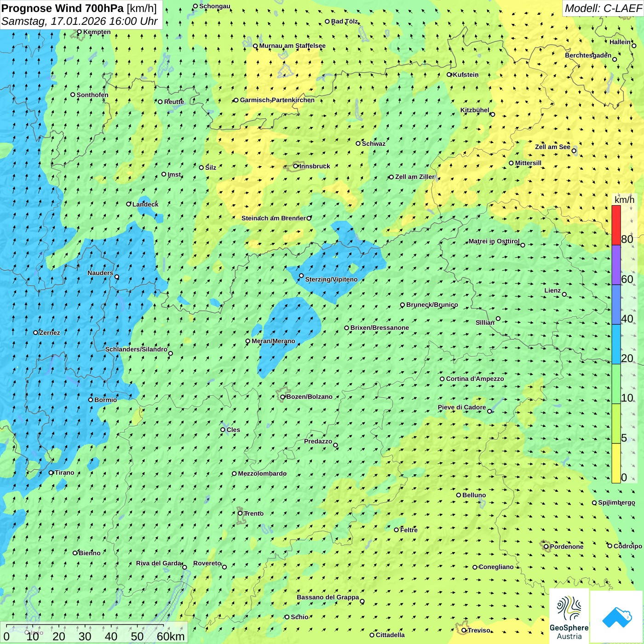This screenshot has height=644, width=644.
Task: Click the Kufstein city label
Action: pyautogui.click(x=466, y=75)
